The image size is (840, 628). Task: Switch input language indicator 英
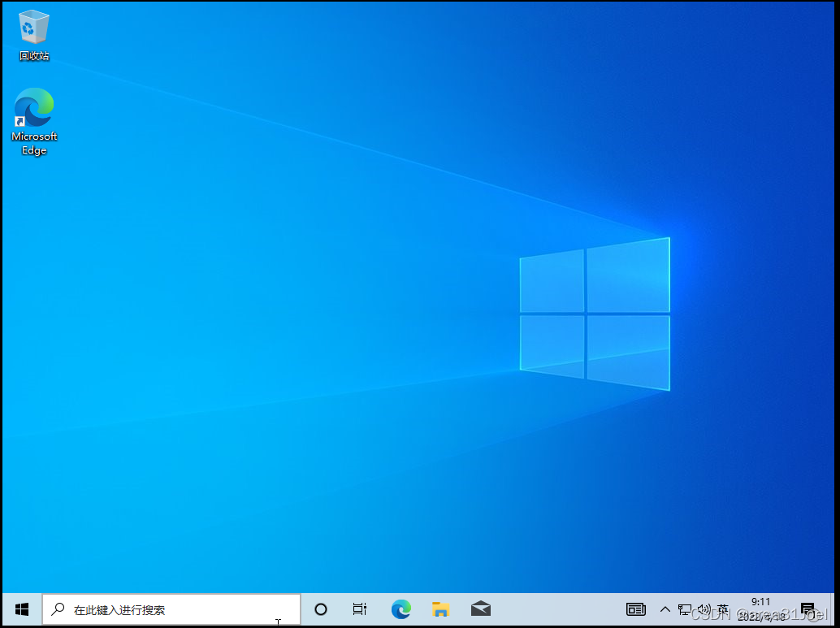(x=723, y=609)
